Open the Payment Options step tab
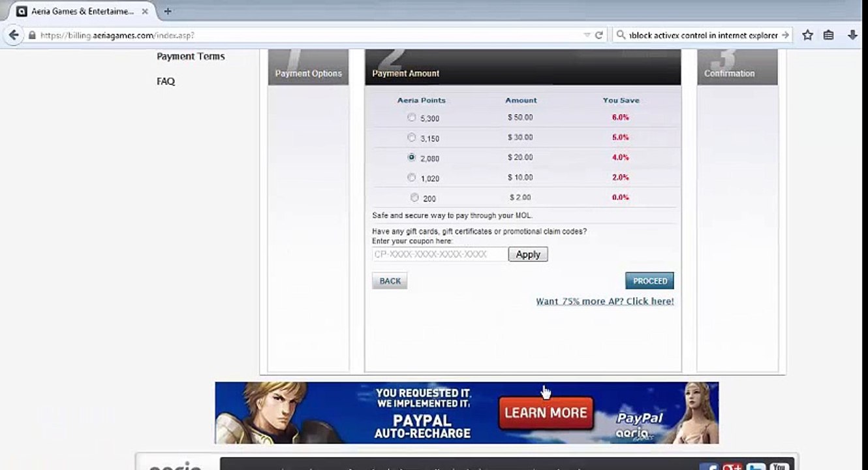The image size is (868, 470). pos(308,67)
